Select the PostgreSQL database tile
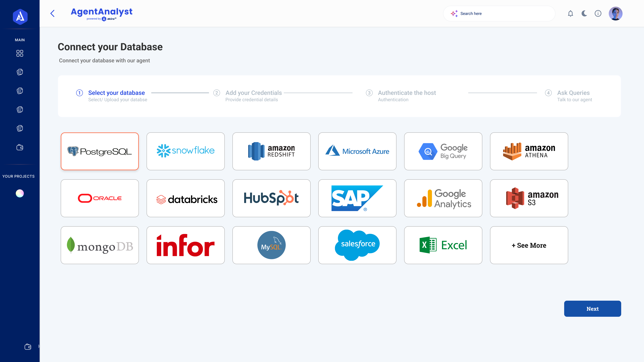Image resolution: width=644 pixels, height=362 pixels. pos(99,151)
